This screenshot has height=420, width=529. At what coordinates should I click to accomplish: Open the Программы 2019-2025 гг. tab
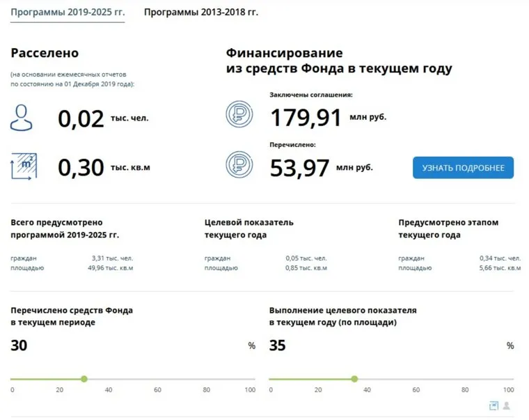coord(68,13)
